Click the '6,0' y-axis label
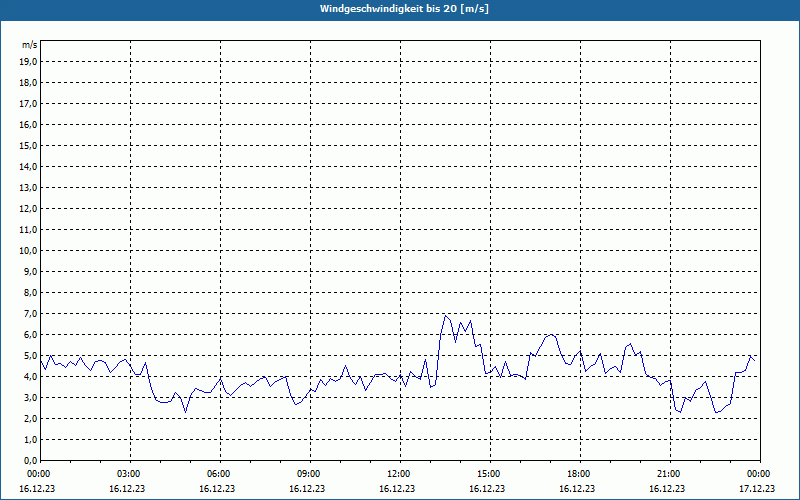Viewport: 800px width, 500px height. (x=31, y=335)
